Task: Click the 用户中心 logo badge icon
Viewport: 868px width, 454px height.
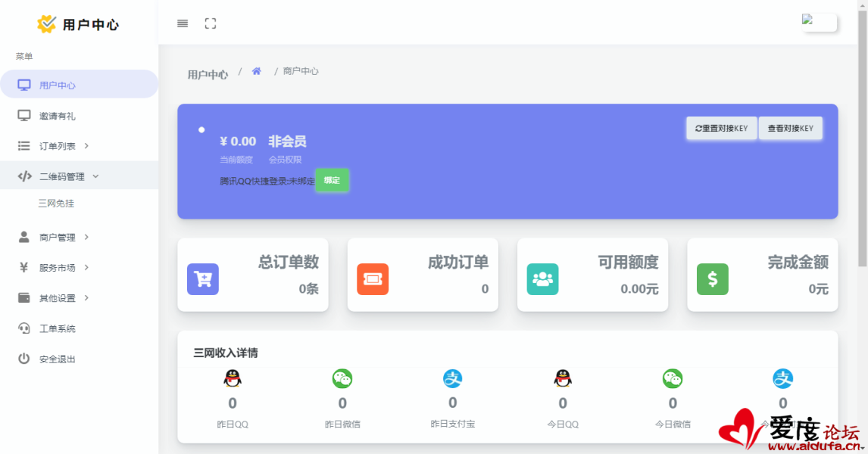Action: pyautogui.click(x=46, y=23)
